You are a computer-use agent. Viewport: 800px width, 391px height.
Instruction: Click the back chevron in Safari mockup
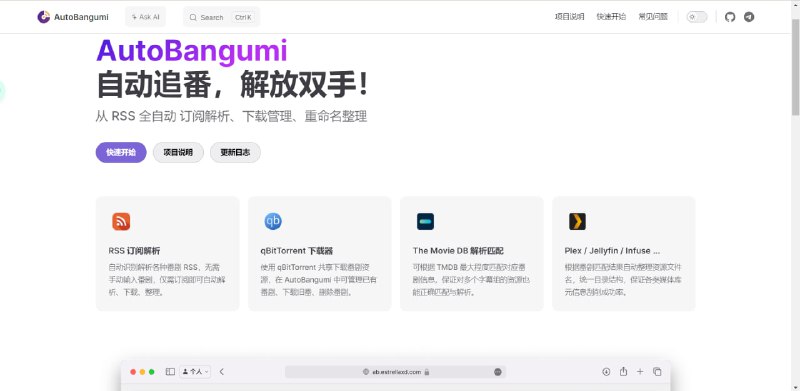[x=221, y=372]
